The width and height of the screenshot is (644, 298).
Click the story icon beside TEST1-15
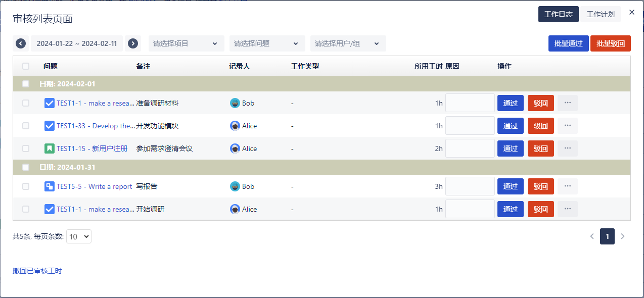49,148
